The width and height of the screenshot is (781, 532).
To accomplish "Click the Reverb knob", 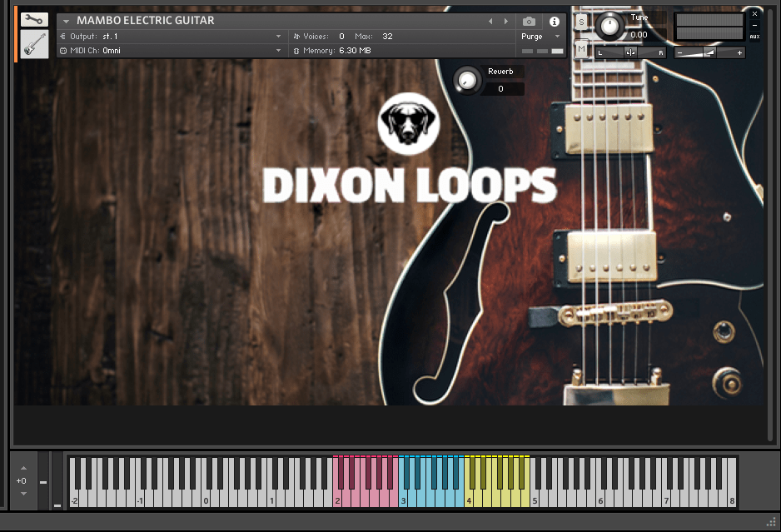I will click(x=468, y=81).
